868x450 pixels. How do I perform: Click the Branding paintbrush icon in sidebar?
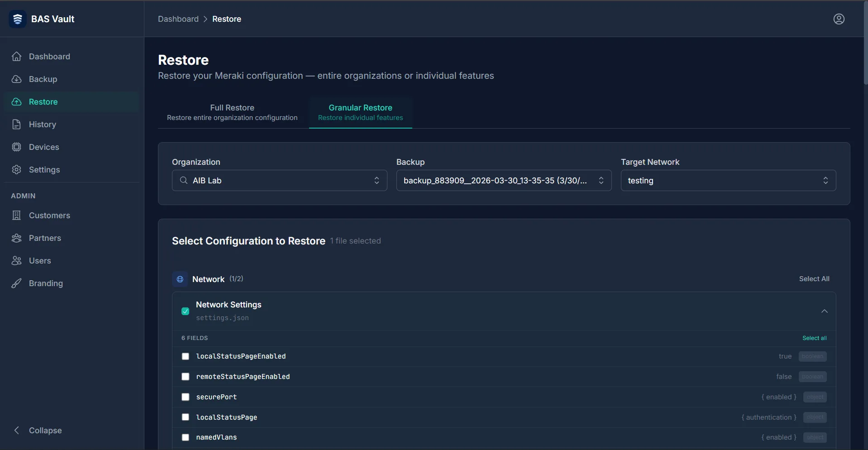point(17,283)
